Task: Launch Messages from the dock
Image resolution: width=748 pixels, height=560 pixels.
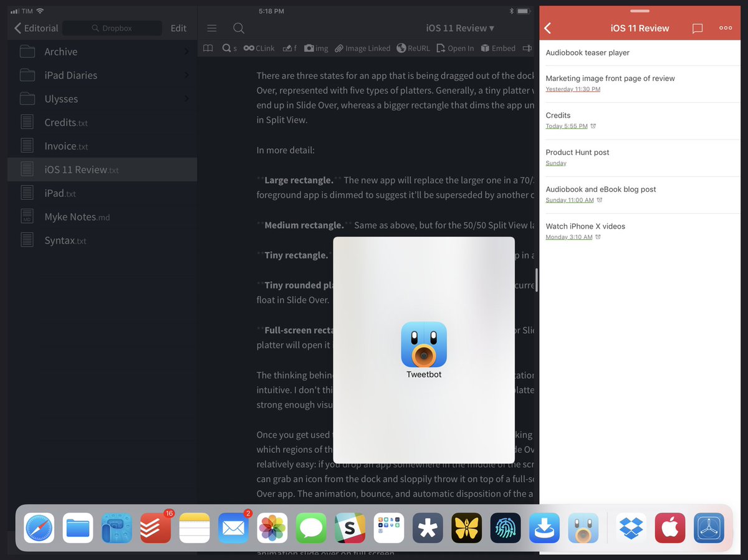Action: pos(311,528)
